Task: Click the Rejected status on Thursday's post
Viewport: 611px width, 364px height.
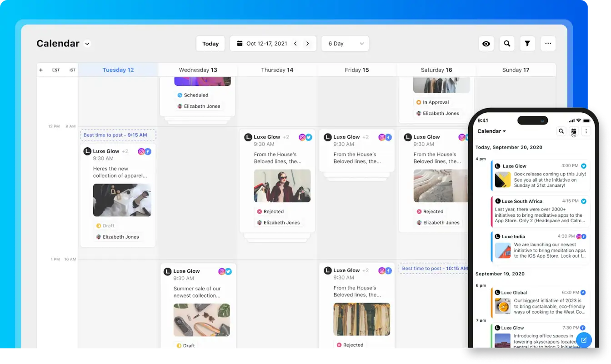Action: click(270, 212)
